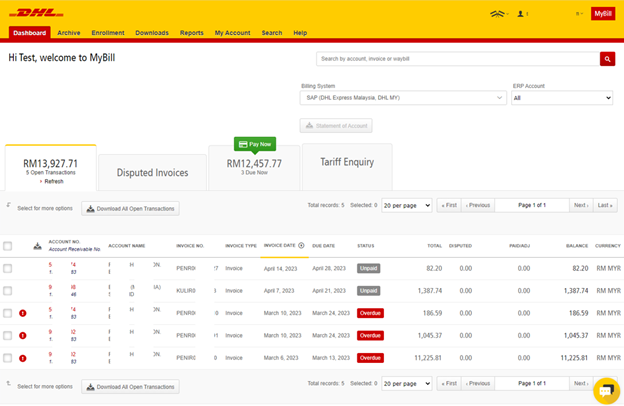Switch to Disputed Invoices tab

point(152,172)
